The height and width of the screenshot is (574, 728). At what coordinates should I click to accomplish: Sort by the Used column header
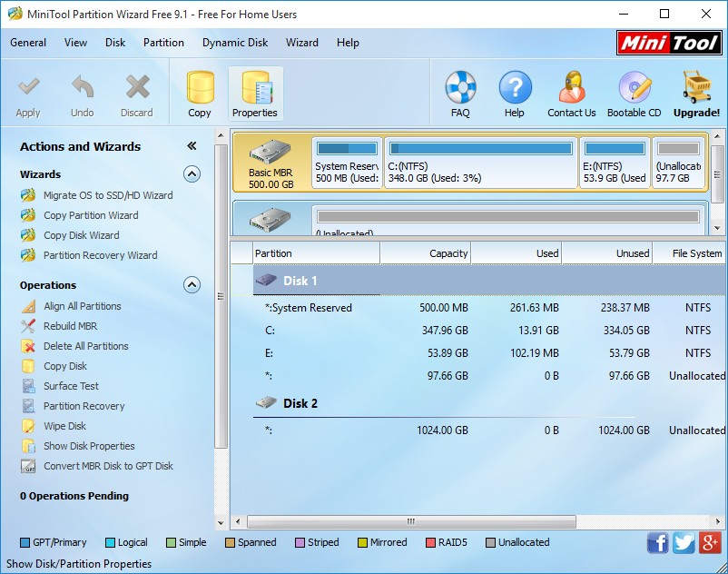(516, 253)
